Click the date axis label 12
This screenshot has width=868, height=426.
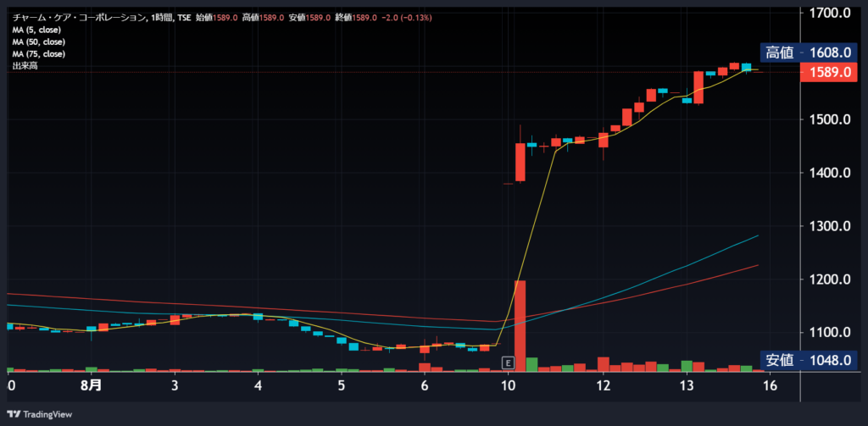point(604,385)
